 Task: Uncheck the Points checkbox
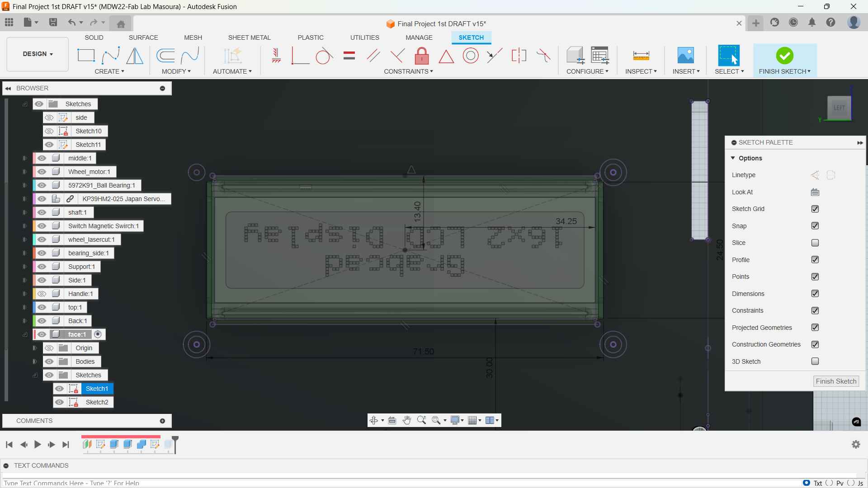(815, 277)
